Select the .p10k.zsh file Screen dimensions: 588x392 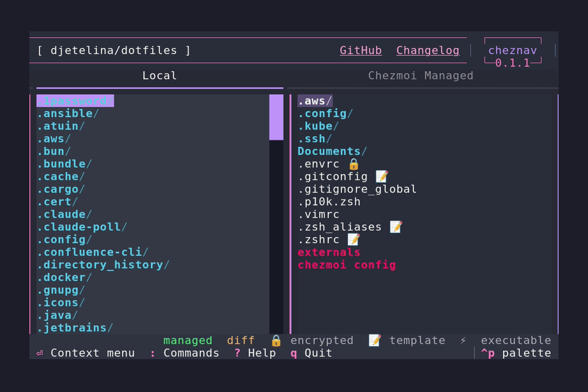pos(329,202)
